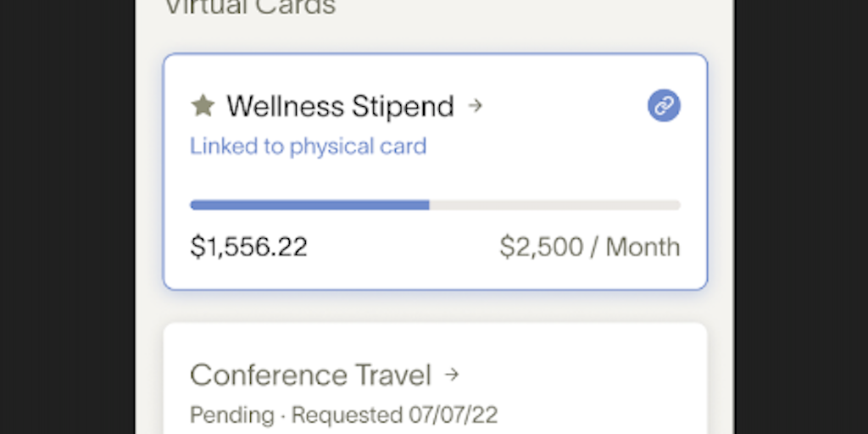This screenshot has height=434, width=868.
Task: Select the $2,500 / Month limit text
Action: [589, 247]
